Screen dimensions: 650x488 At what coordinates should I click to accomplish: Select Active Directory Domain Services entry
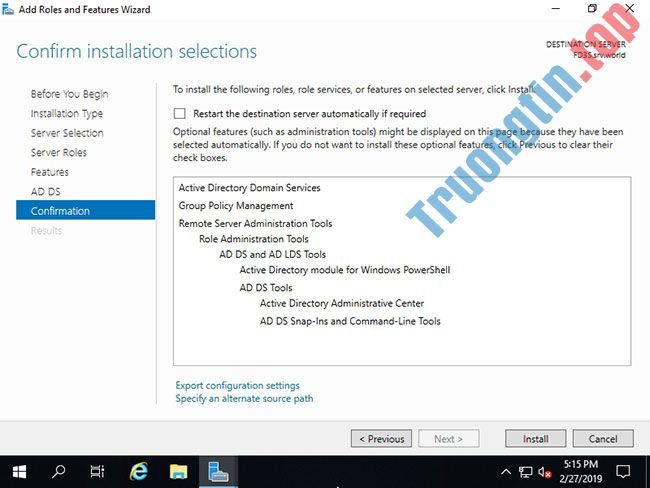250,188
